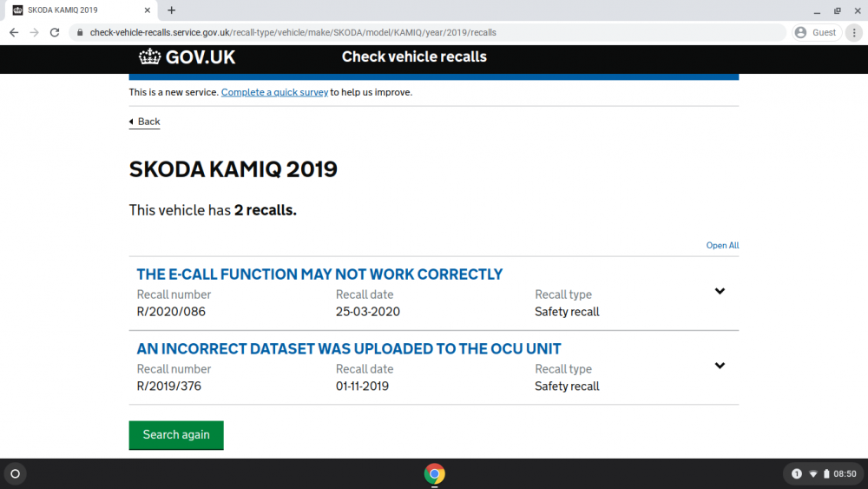This screenshot has height=489, width=868.
Task: Minimize the browser window
Action: (x=817, y=10)
